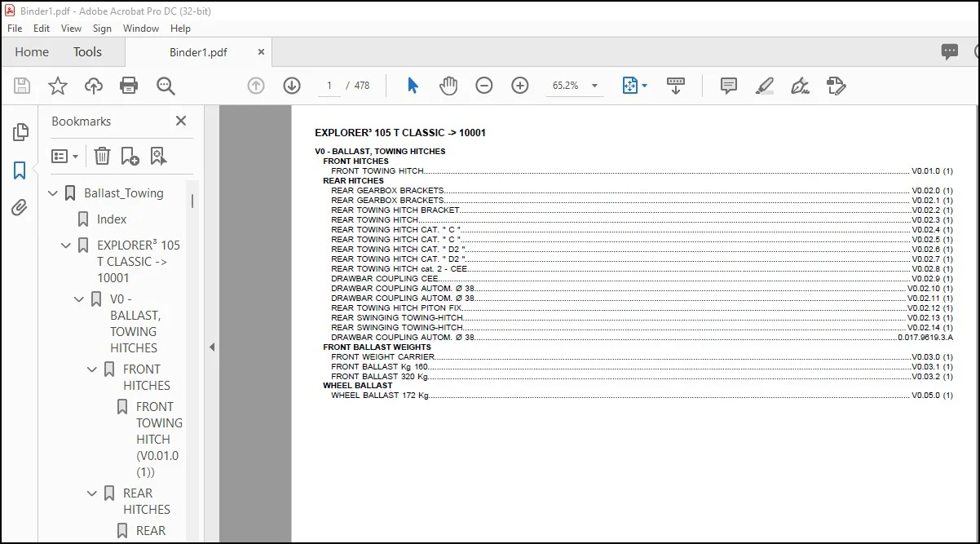Click the FRONT BALLAST WEIGHTS heading
This screenshot has height=544, width=980.
tap(377, 347)
